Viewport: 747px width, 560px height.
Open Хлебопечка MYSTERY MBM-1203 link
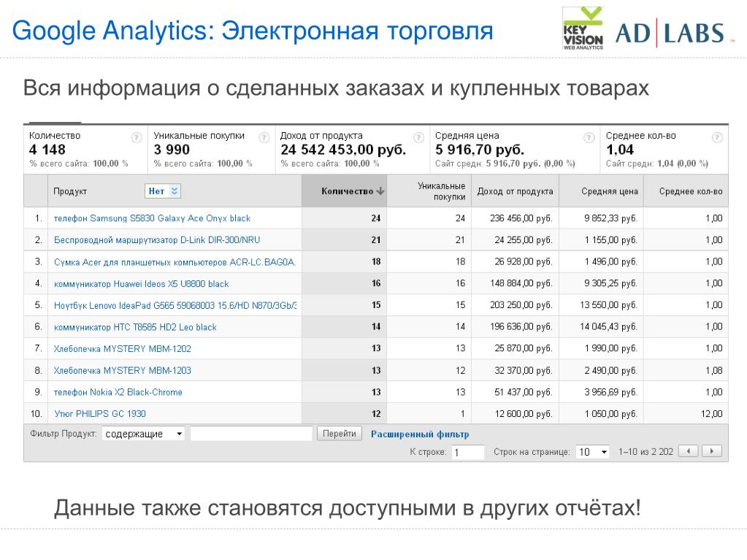(x=122, y=370)
